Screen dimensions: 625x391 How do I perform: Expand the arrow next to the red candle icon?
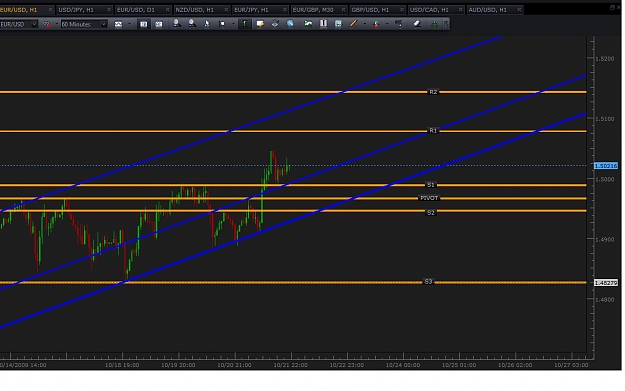(57, 24)
